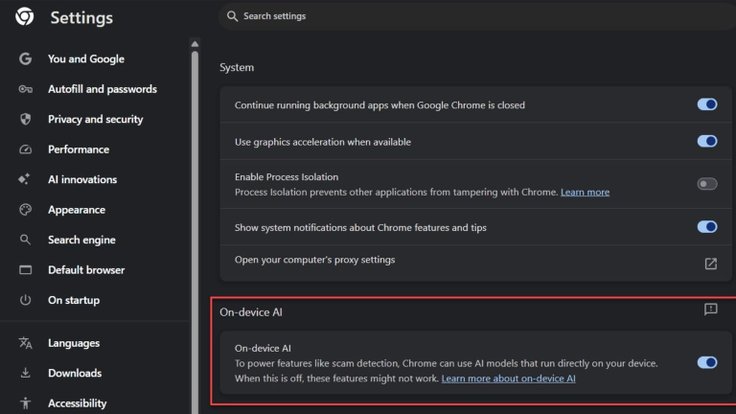This screenshot has height=414, width=736.
Task: Click the sidebar scrollbar thumb
Action: (195, 230)
